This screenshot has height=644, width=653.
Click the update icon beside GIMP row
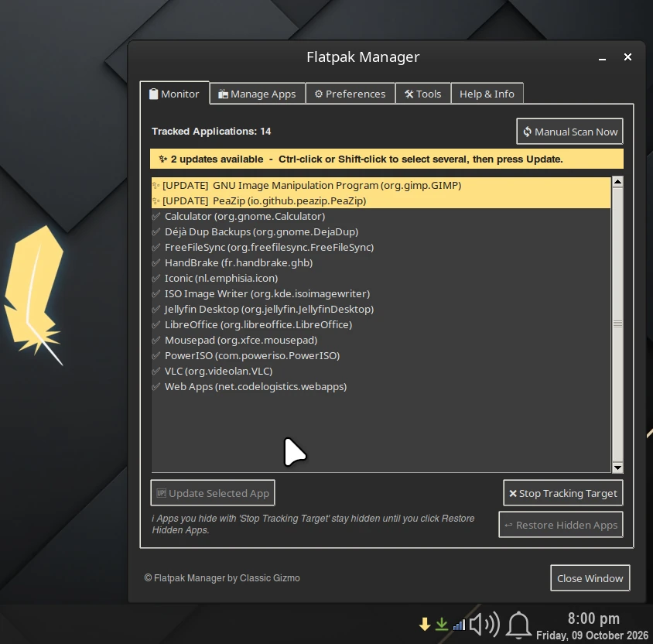click(156, 185)
